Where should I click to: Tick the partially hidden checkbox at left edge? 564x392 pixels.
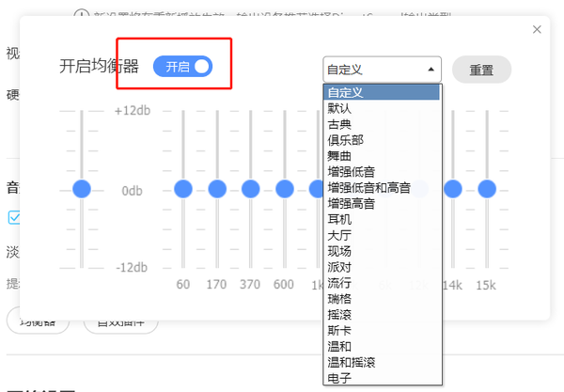point(13,217)
